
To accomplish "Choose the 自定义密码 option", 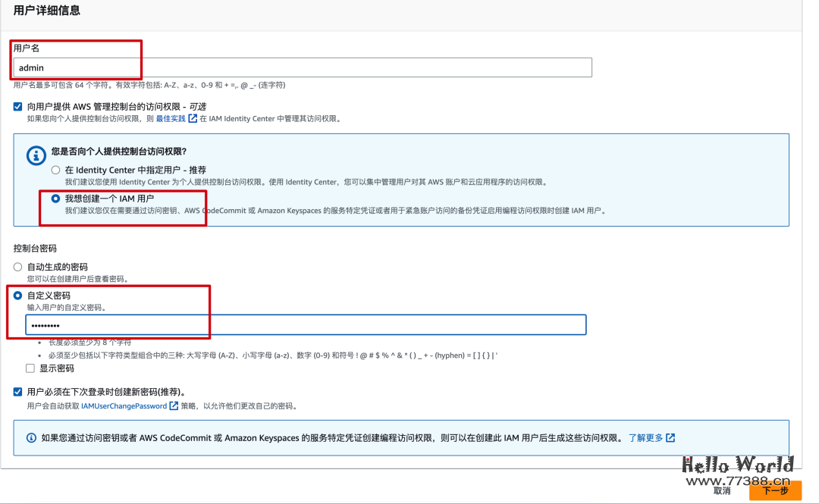I will pyautogui.click(x=17, y=296).
